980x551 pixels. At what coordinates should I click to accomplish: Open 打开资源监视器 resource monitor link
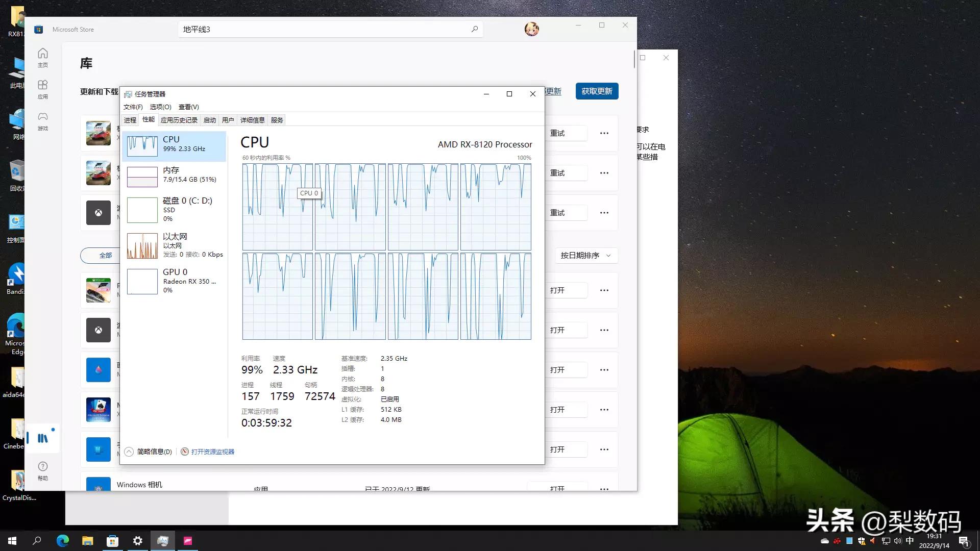click(x=212, y=451)
